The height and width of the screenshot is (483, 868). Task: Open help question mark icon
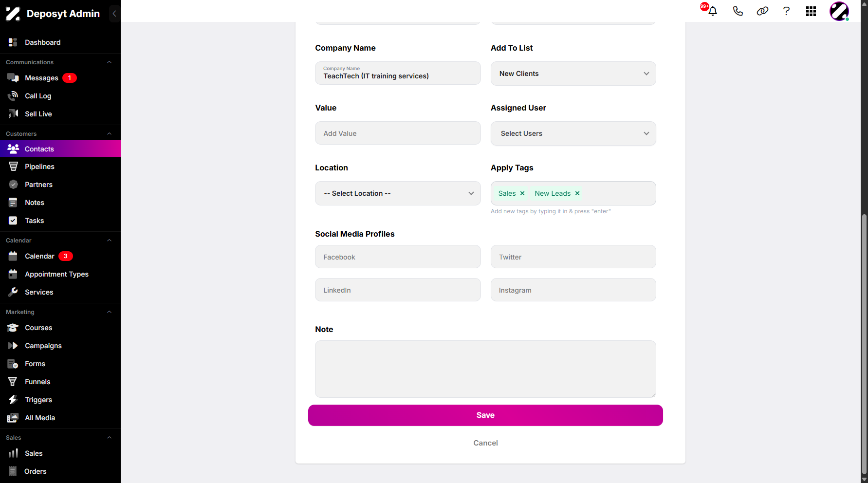(786, 11)
